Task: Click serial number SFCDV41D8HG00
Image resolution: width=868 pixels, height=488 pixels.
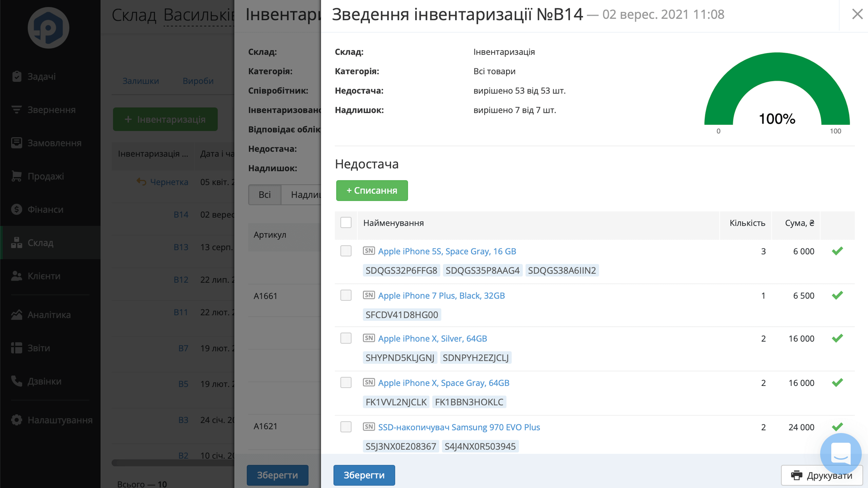Action: click(x=402, y=315)
